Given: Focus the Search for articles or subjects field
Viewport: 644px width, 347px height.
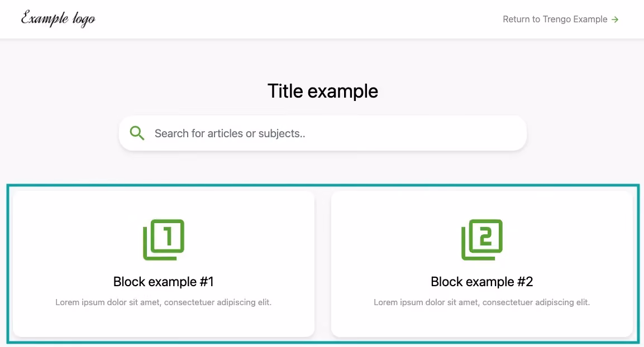Looking at the screenshot, I should click(323, 133).
